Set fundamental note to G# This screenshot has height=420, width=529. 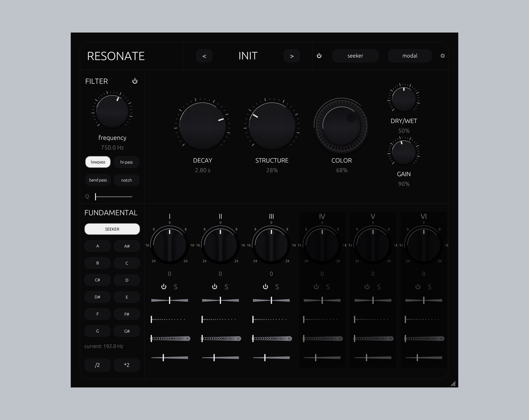(127, 331)
